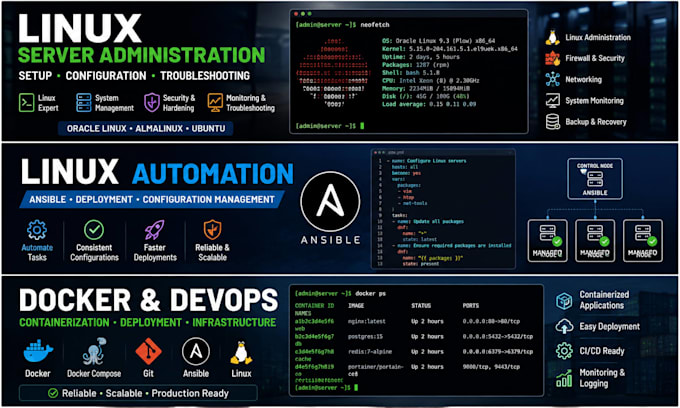Open the Easy Deployment cloud upload icon
680x408 pixels.
(564, 326)
